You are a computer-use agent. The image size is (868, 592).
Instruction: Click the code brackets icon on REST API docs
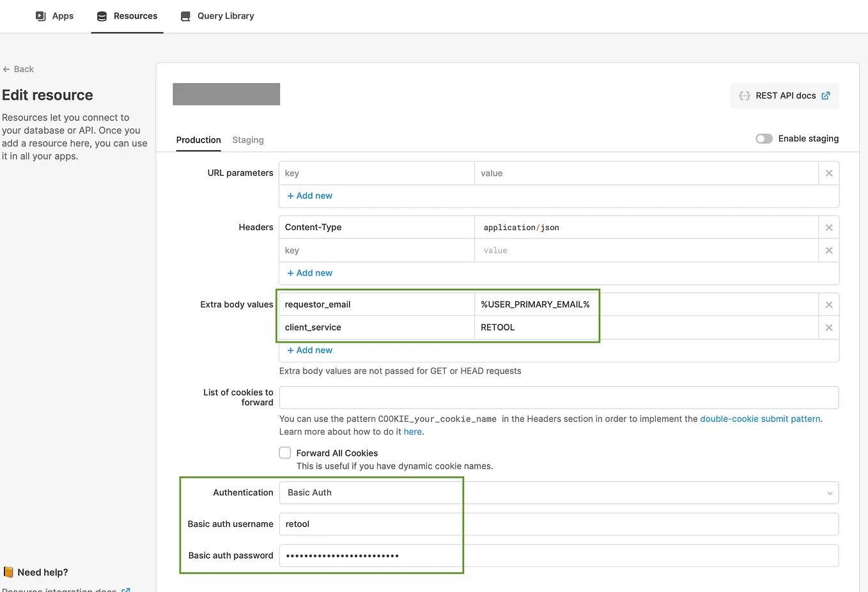tap(744, 95)
